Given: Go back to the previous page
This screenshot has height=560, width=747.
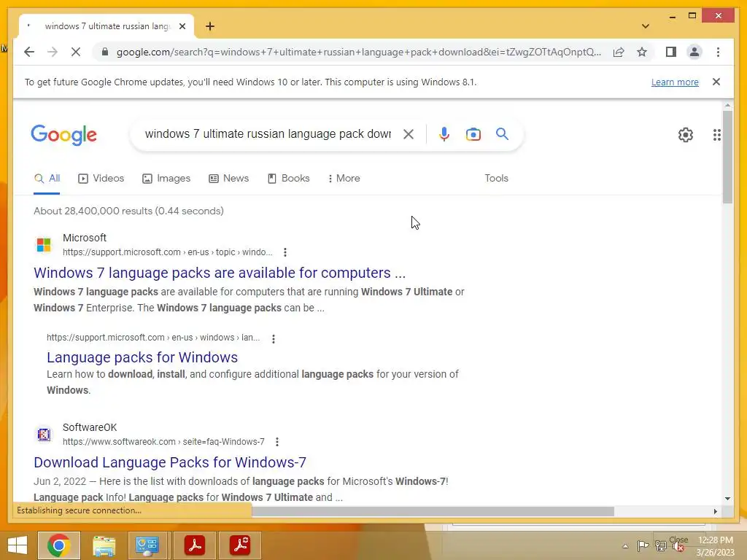Looking at the screenshot, I should point(29,52).
